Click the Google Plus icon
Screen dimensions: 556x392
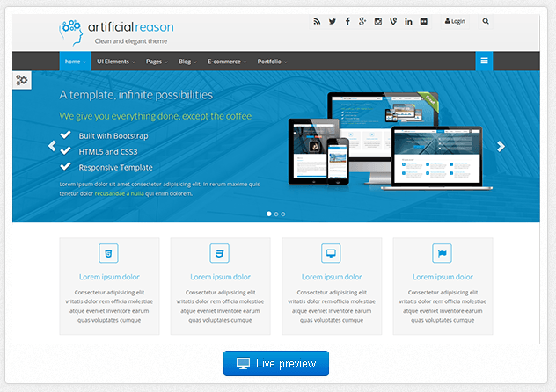point(362,21)
